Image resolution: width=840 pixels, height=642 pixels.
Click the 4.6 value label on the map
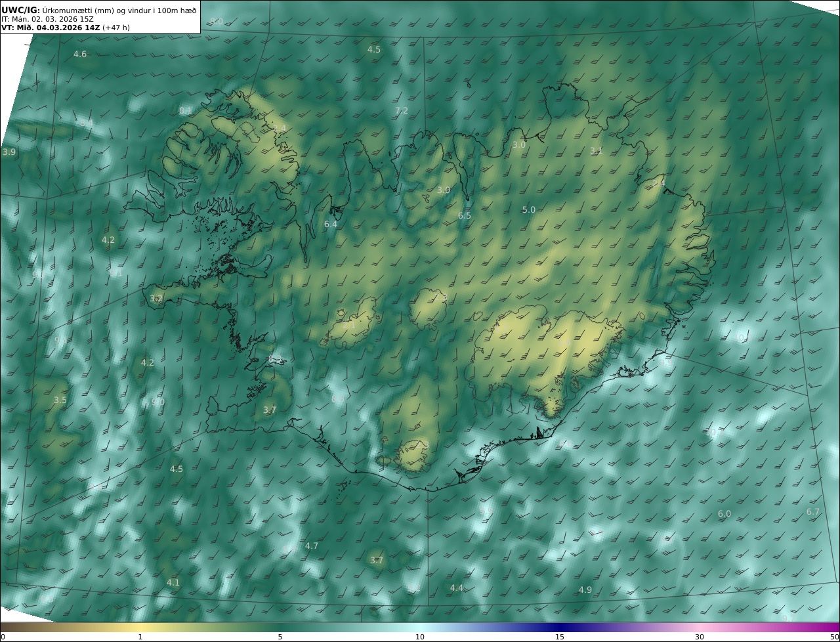coord(80,54)
